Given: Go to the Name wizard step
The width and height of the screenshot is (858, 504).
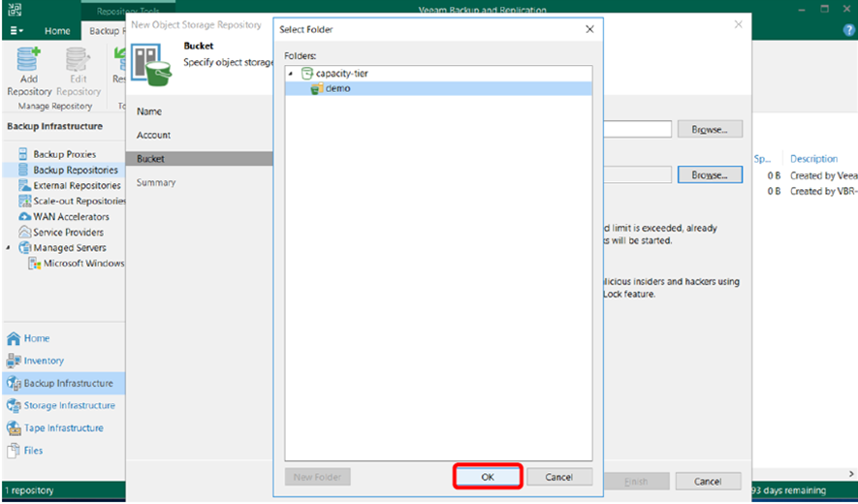Looking at the screenshot, I should pyautogui.click(x=149, y=111).
